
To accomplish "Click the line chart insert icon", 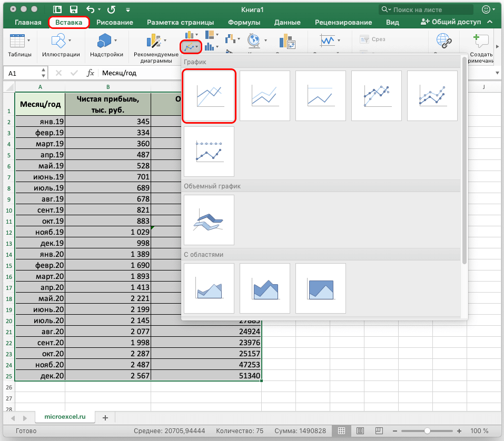I will [189, 47].
